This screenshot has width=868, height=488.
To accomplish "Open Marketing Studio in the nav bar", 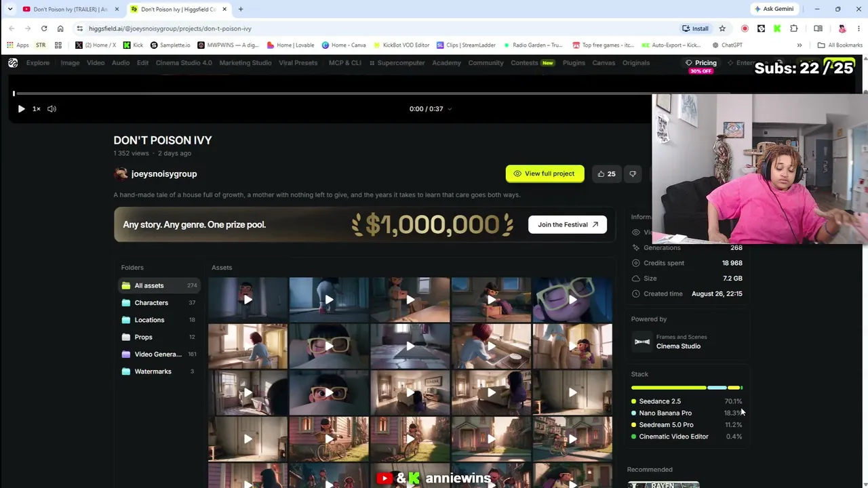I will click(x=245, y=62).
